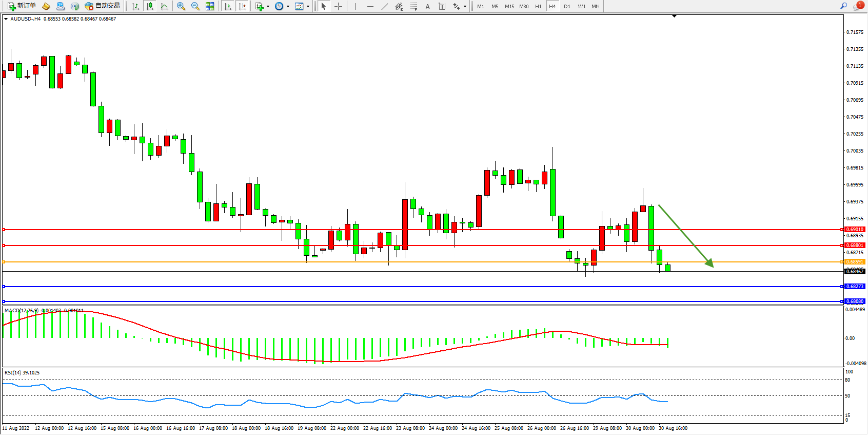Open the periodicity clock dropdown arrow
This screenshot has width=868, height=435.
pos(288,7)
